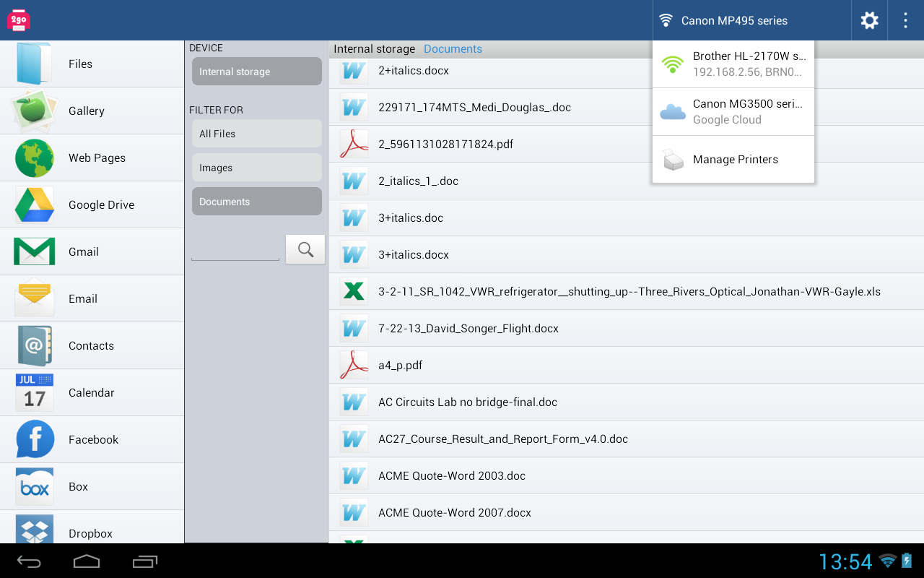Open the Files folder icon

point(34,64)
